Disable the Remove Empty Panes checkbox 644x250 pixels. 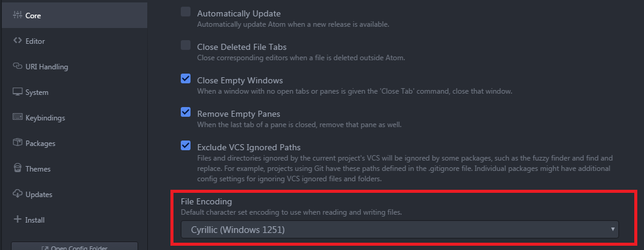[x=186, y=112]
